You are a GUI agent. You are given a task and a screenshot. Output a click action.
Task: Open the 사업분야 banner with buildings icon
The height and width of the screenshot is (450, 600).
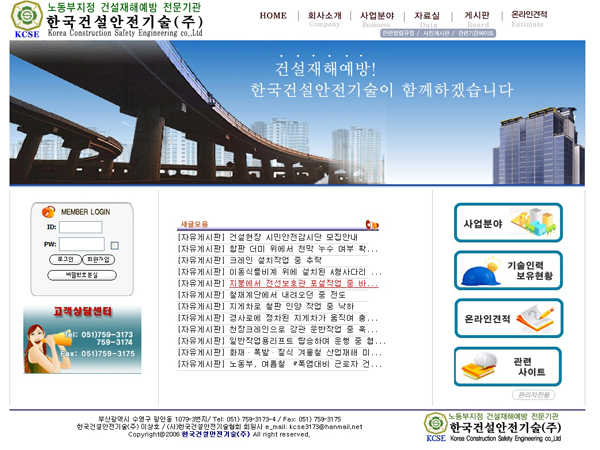[x=507, y=223]
